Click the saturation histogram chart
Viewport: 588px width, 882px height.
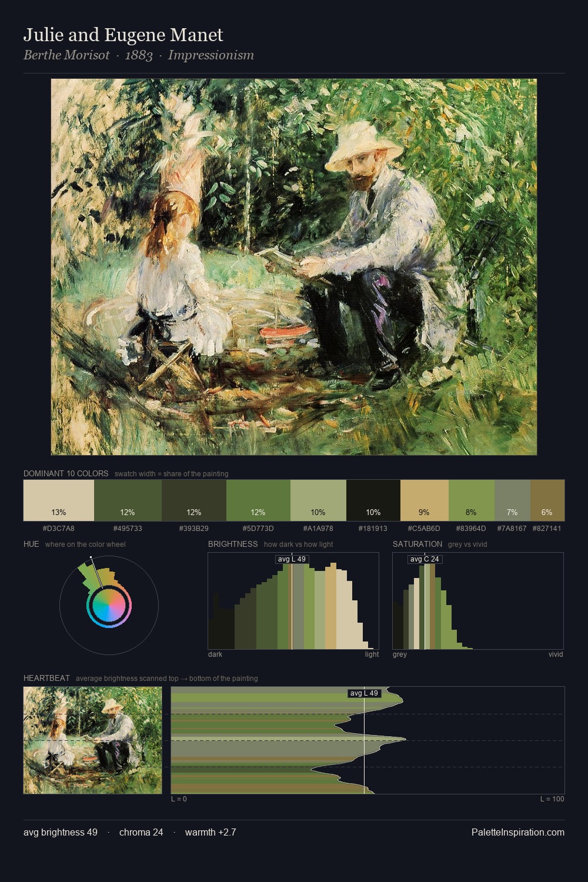click(x=478, y=601)
